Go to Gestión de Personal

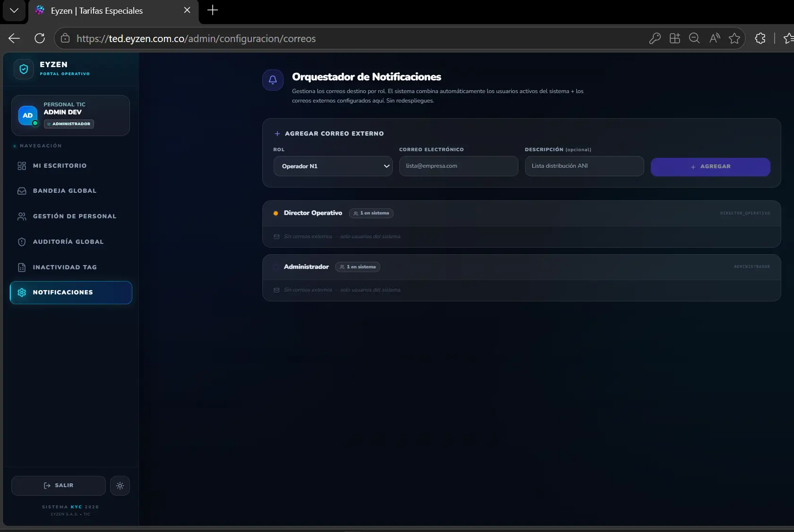(x=71, y=216)
